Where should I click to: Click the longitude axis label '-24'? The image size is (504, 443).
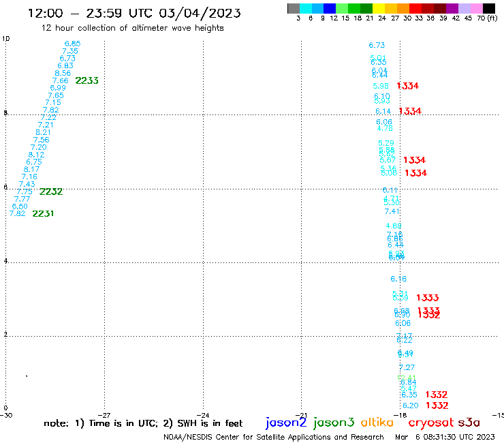click(203, 415)
